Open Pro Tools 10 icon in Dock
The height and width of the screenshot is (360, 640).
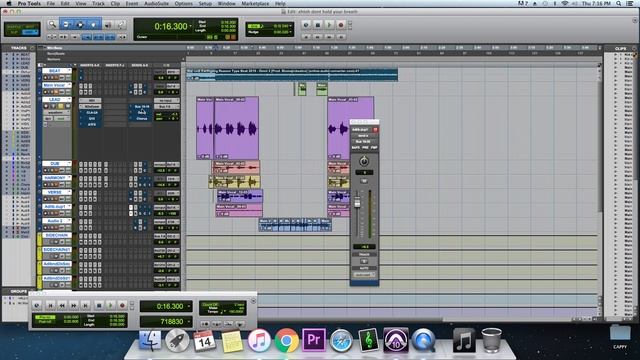[396, 340]
